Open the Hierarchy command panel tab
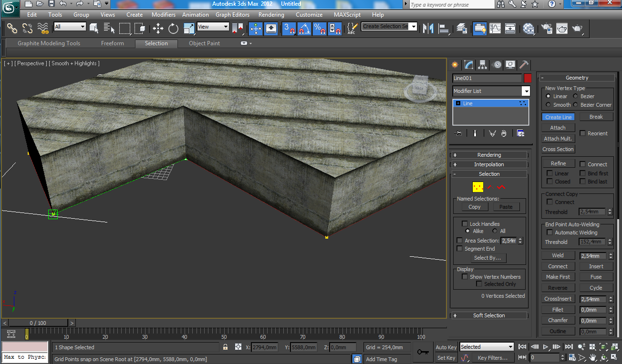This screenshot has width=622, height=364. tap(482, 65)
